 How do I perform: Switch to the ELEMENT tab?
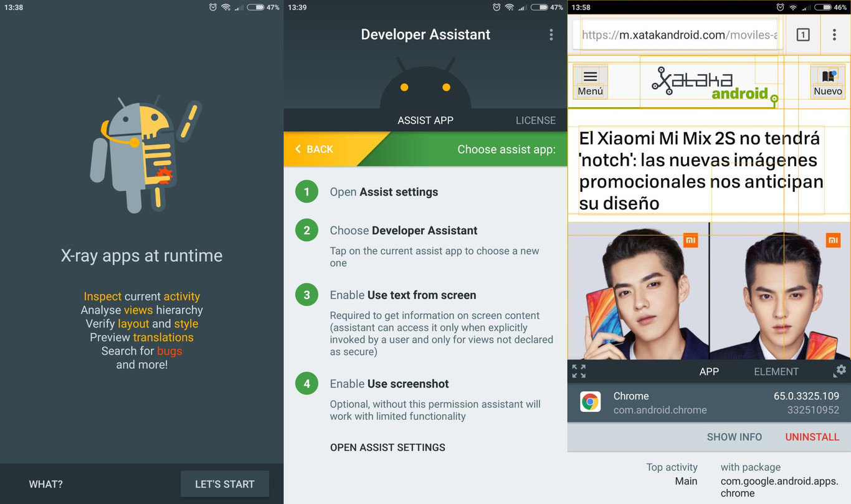[776, 371]
